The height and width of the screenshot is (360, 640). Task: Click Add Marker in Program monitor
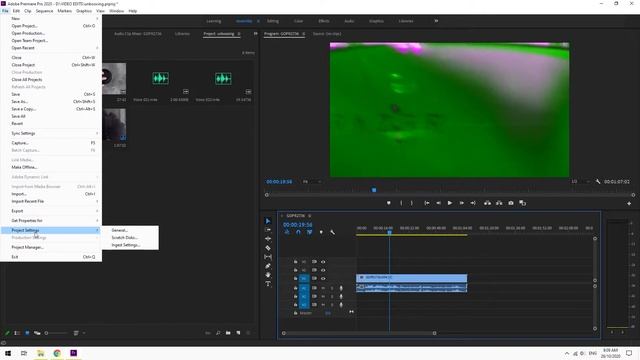(x=389, y=203)
